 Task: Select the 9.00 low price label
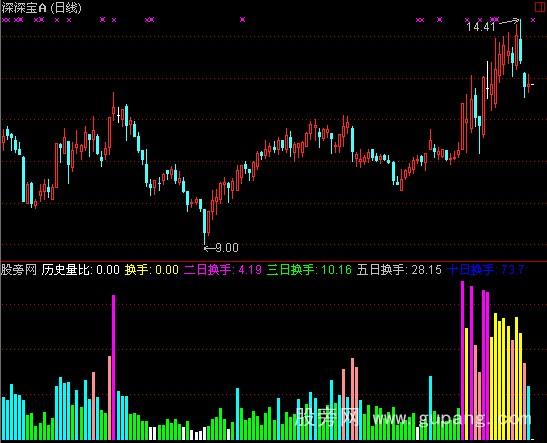point(227,248)
